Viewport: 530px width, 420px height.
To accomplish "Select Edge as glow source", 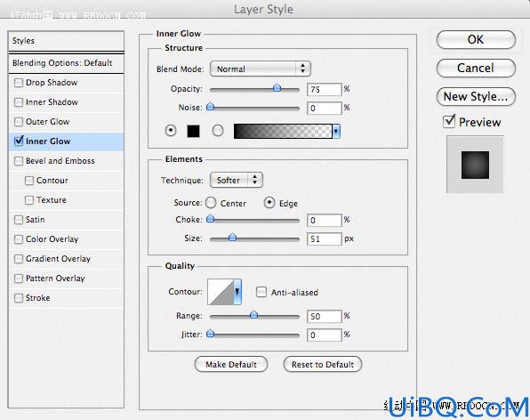I will tap(269, 203).
